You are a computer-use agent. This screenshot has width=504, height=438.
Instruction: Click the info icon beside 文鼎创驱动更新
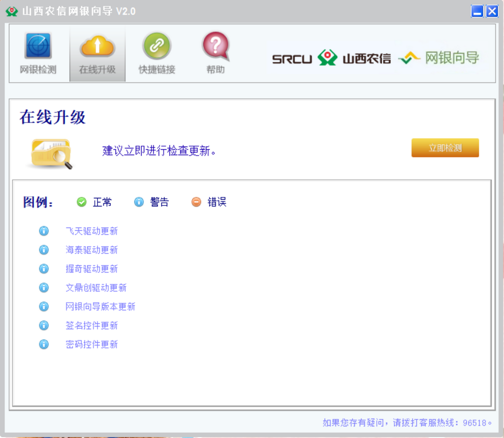click(x=44, y=287)
